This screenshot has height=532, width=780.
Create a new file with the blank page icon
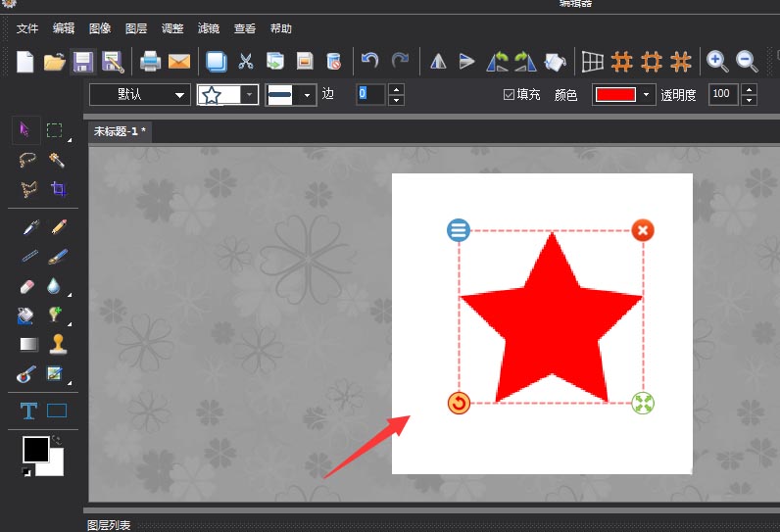click(24, 62)
